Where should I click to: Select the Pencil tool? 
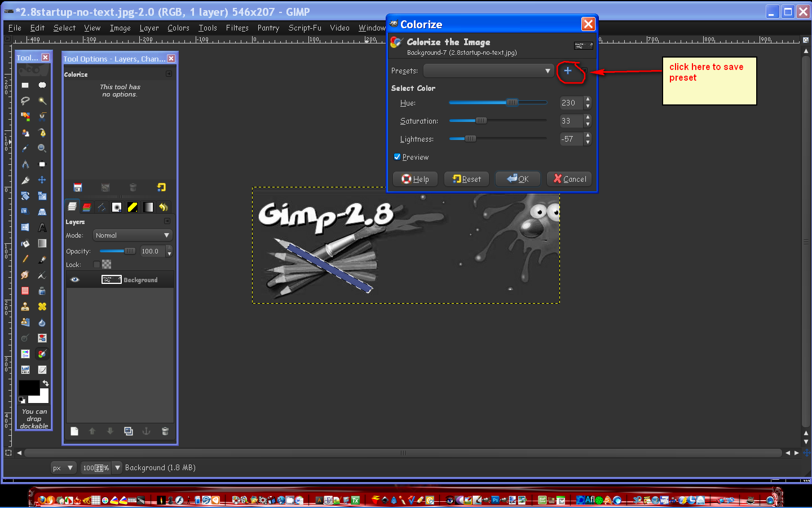[x=25, y=259]
